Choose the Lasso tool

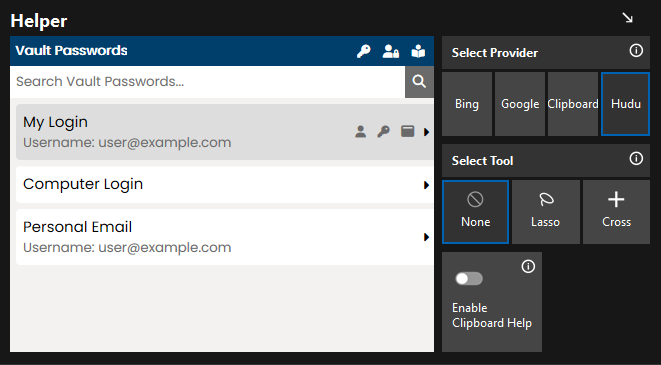tap(545, 212)
